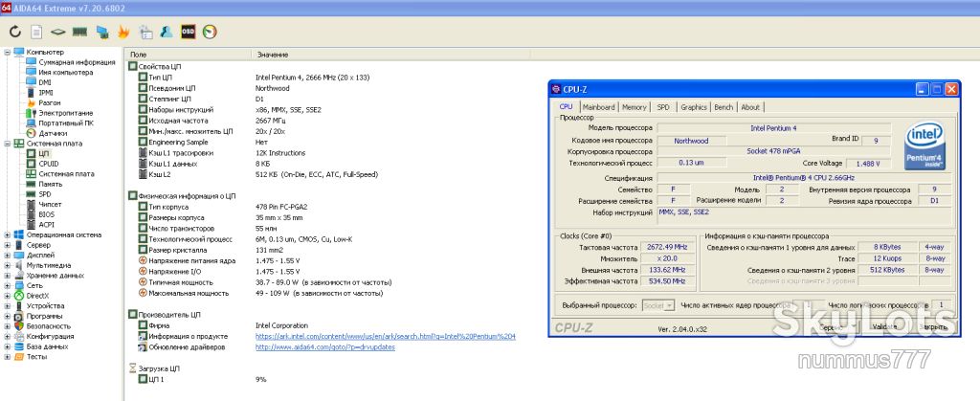Screen dimensions: 980x401
Task: Select Конфигурация tree item
Action: pos(50,336)
